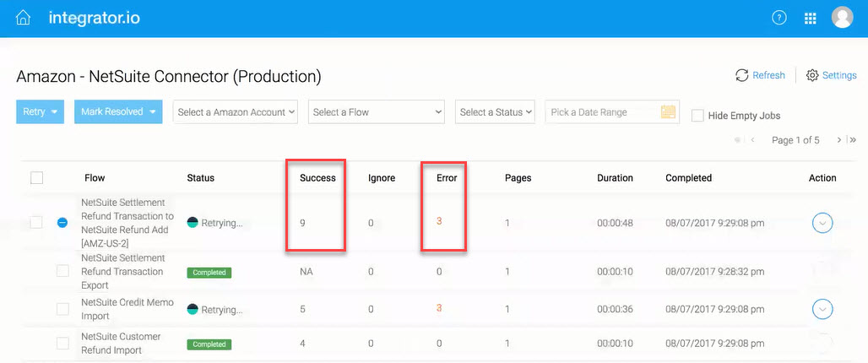The image size is (868, 363).
Task: Click duration 00:00:36 cell
Action: point(615,309)
